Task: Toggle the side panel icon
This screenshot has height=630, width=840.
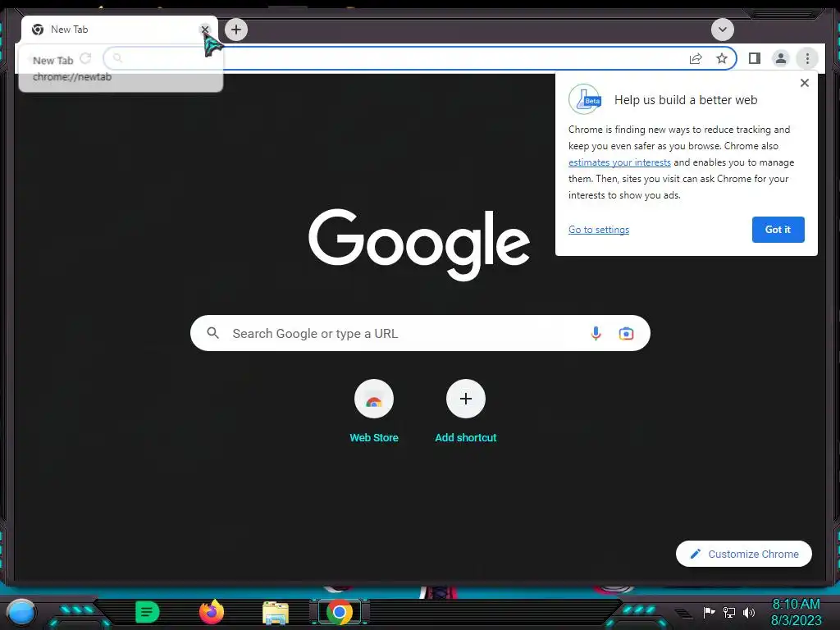Action: coord(755,58)
